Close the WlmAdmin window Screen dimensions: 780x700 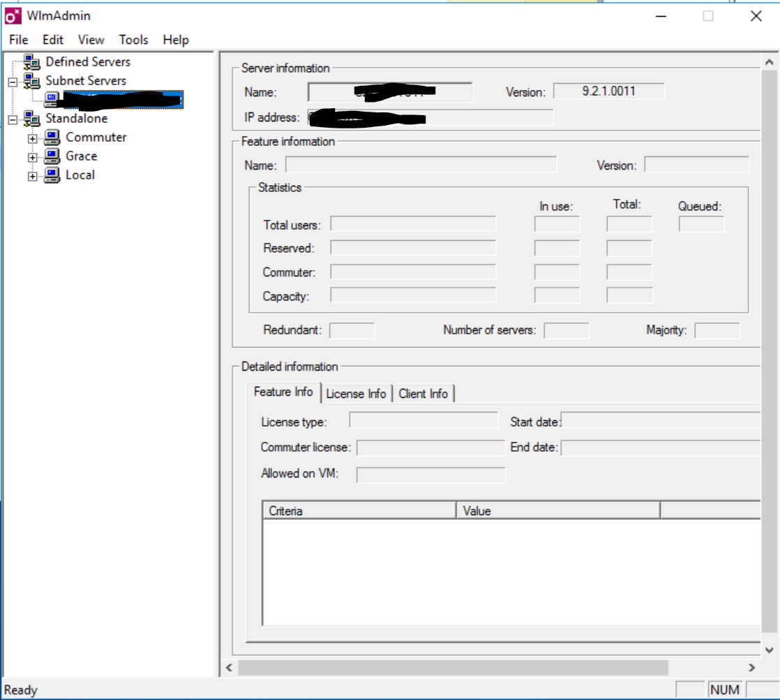(x=756, y=17)
